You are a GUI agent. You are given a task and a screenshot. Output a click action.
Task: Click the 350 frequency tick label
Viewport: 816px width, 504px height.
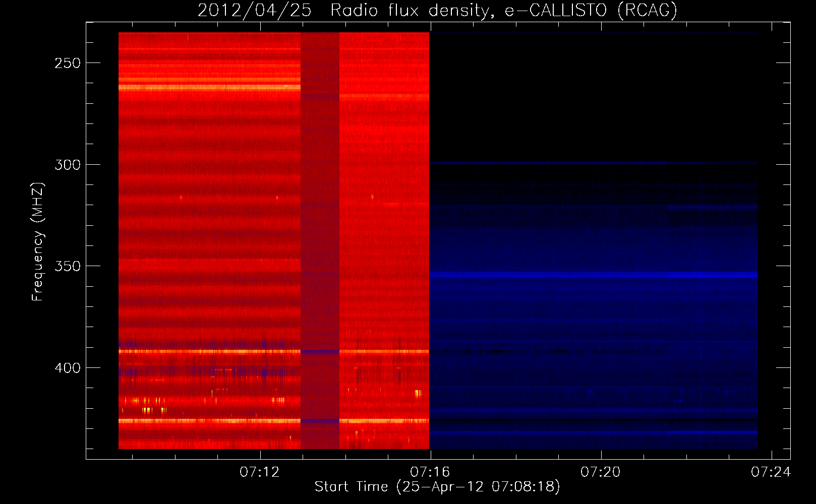tap(68, 266)
